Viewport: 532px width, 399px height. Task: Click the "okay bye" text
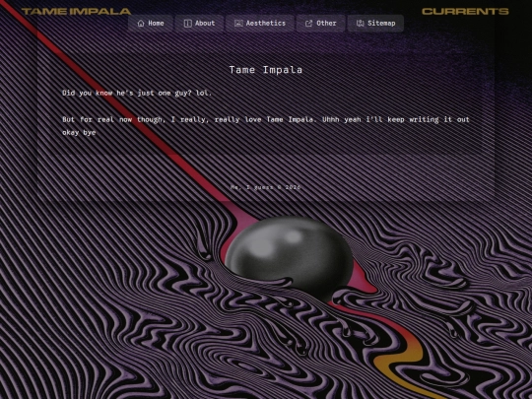coord(79,133)
